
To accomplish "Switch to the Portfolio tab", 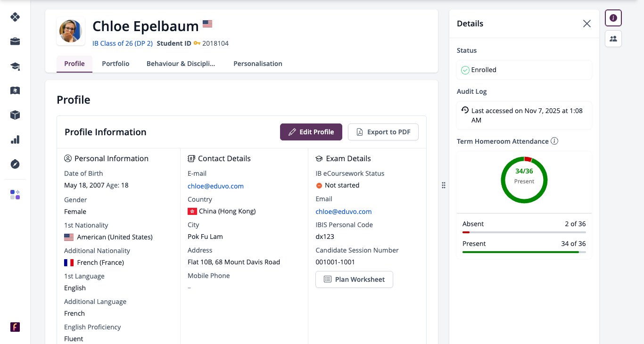I will pyautogui.click(x=116, y=64).
